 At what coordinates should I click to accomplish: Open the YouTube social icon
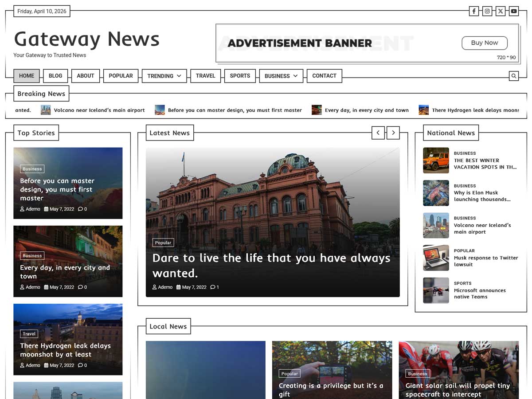[514, 11]
